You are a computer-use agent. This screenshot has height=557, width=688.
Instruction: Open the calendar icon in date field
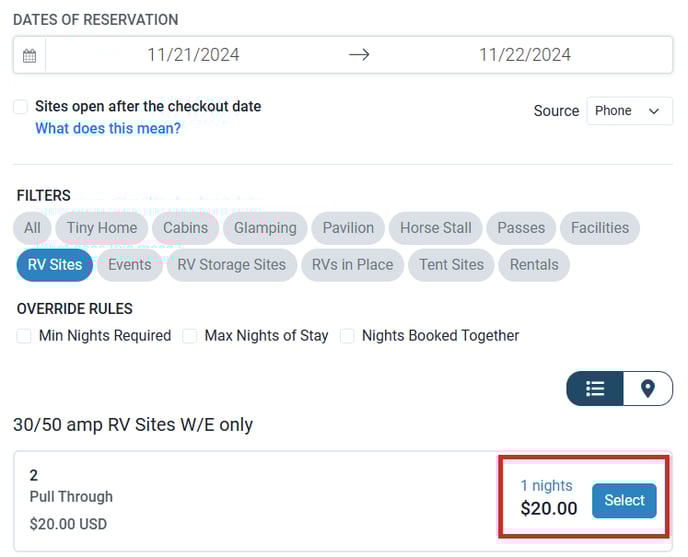(x=29, y=56)
